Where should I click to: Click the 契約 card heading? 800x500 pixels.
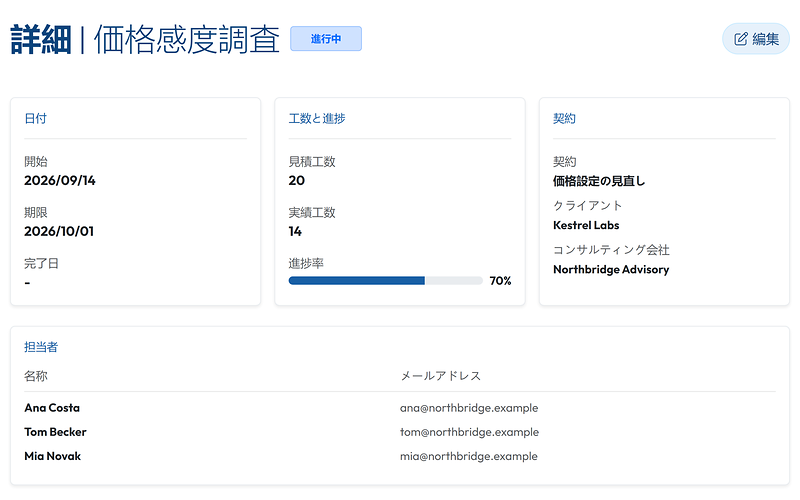564,118
